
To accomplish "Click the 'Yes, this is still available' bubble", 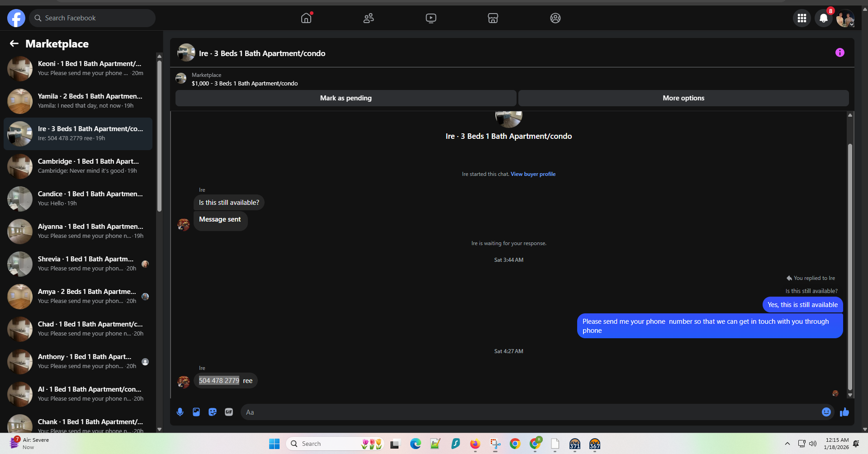I will point(802,305).
